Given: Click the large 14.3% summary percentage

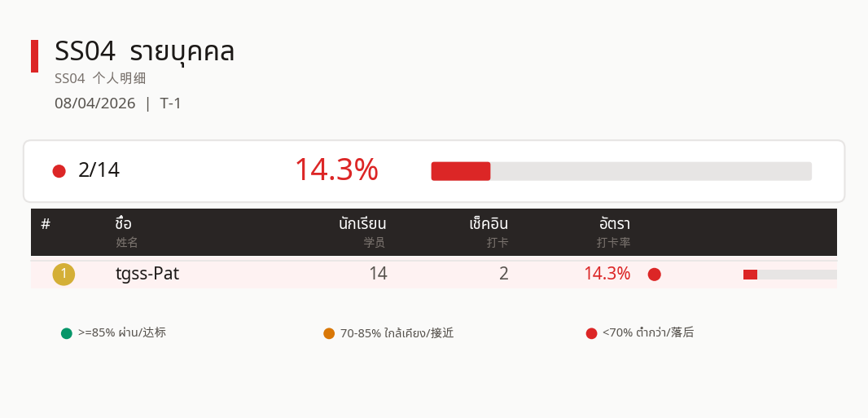Looking at the screenshot, I should pyautogui.click(x=336, y=169).
